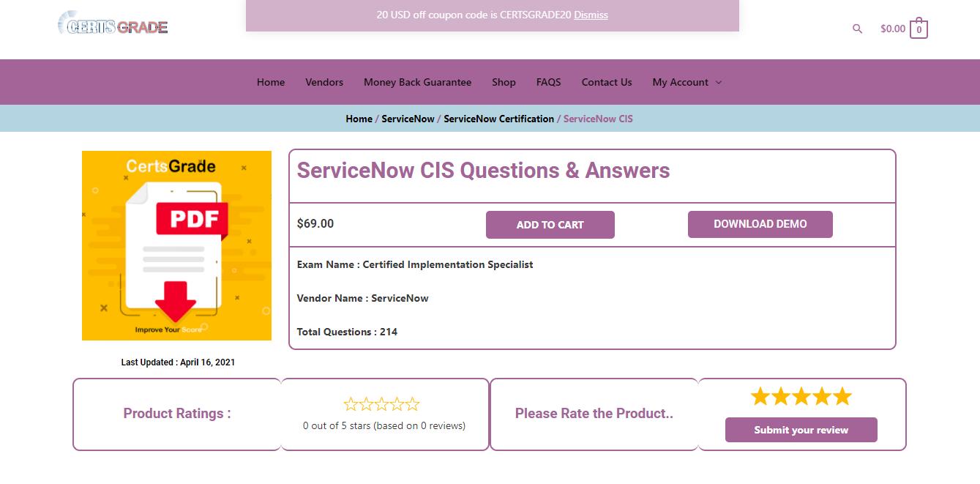Click the ServiceNow CIS Questions & Answers title

[483, 171]
